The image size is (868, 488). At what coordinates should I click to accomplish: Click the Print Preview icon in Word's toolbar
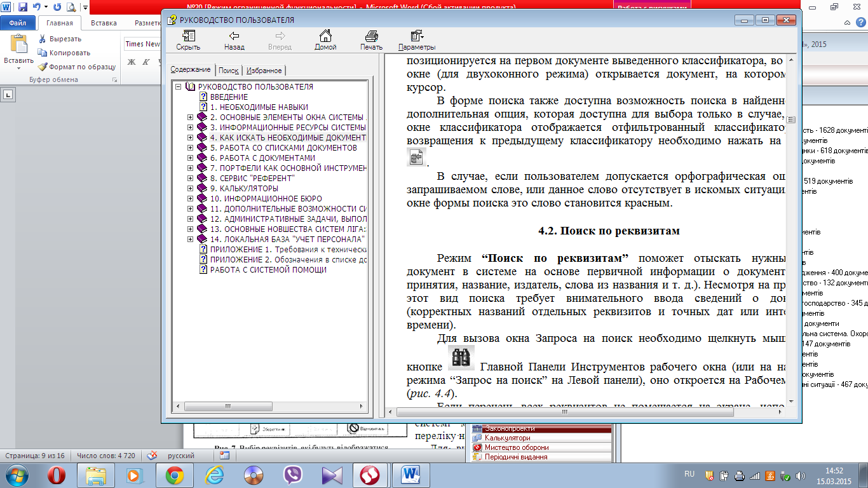click(71, 8)
